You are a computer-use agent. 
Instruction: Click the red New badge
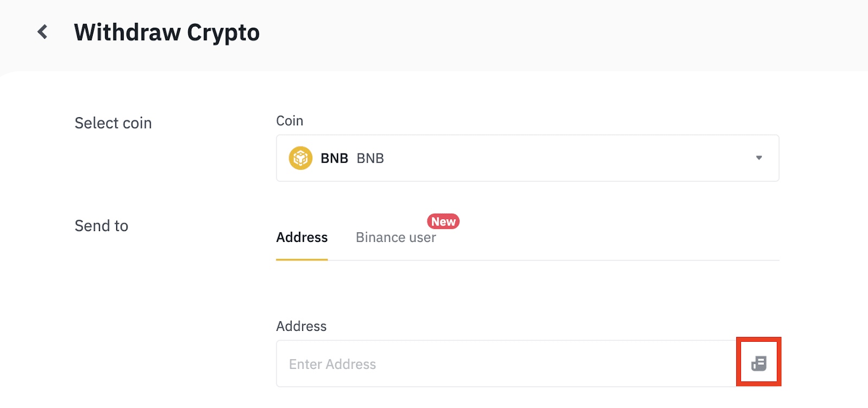coord(443,221)
